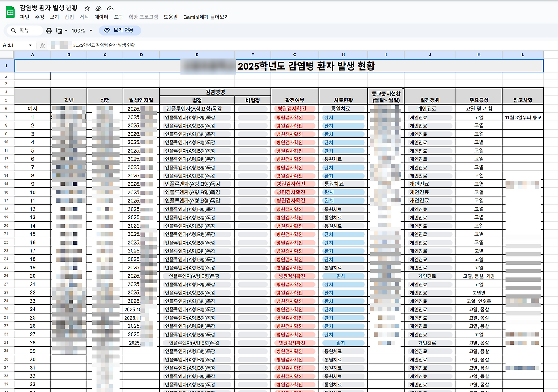Viewport: 558px width, 392px height.
Task: Click the document title 감염병 환자 발생 현황
Action: coord(48,8)
